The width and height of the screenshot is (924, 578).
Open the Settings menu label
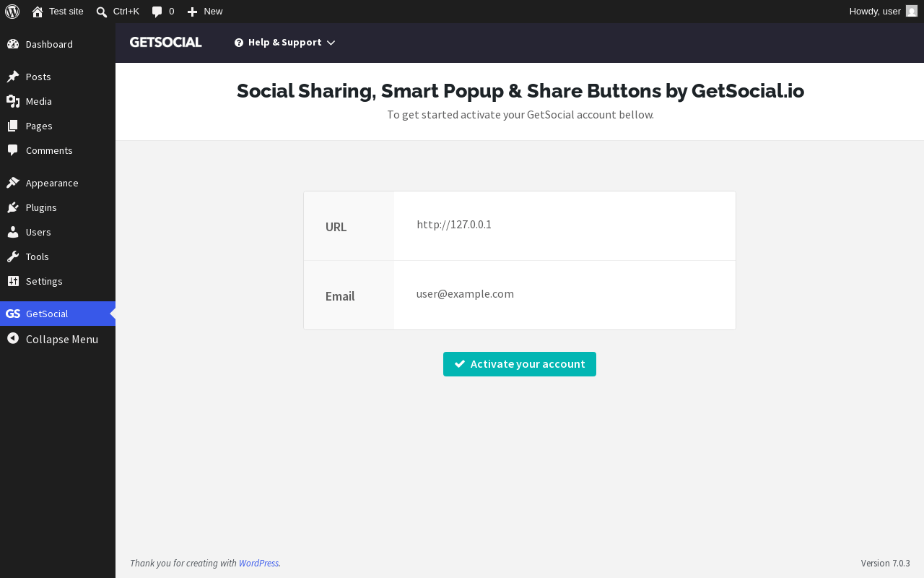[44, 281]
